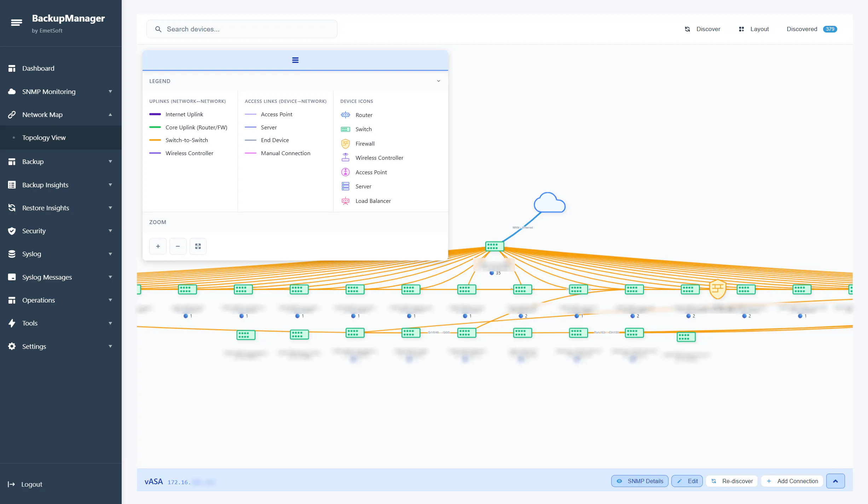Screen dimensions: 868x504
Task: Click the Discover button
Action: 702,29
